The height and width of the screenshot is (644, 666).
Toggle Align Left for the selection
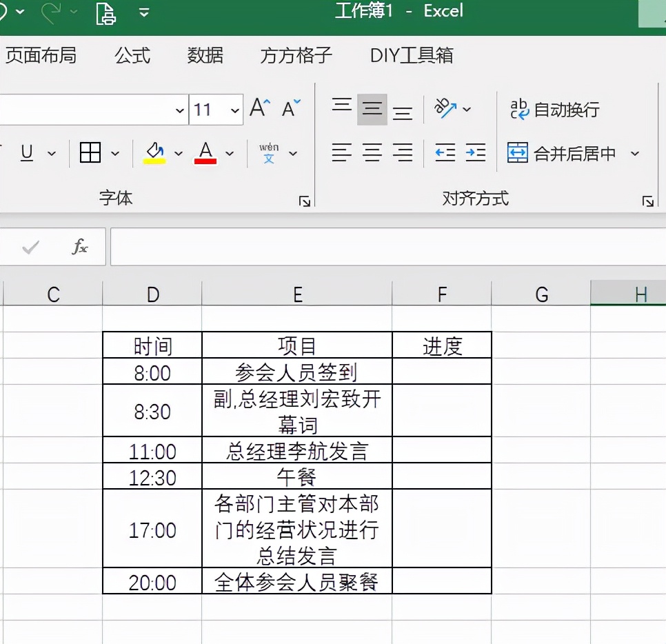click(x=341, y=153)
